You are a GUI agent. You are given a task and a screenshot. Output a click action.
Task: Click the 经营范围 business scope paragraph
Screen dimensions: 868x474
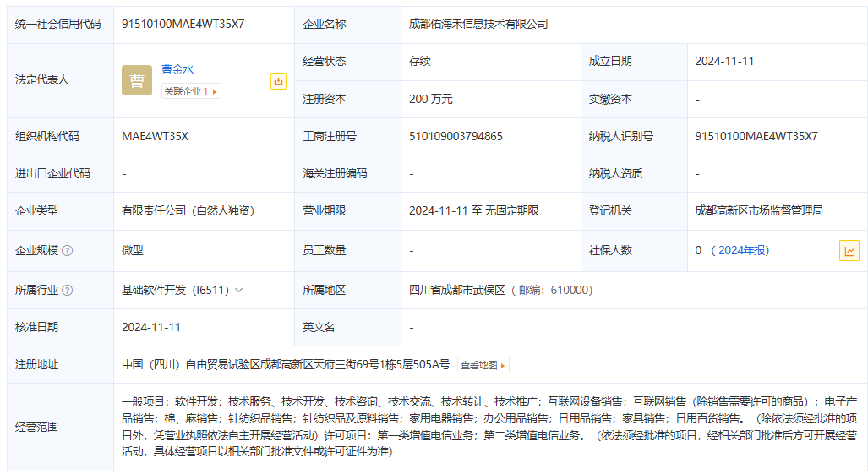pos(489,426)
